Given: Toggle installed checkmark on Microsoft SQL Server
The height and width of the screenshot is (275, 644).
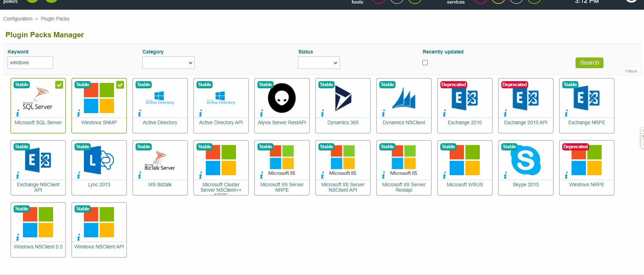Looking at the screenshot, I should point(59,85).
